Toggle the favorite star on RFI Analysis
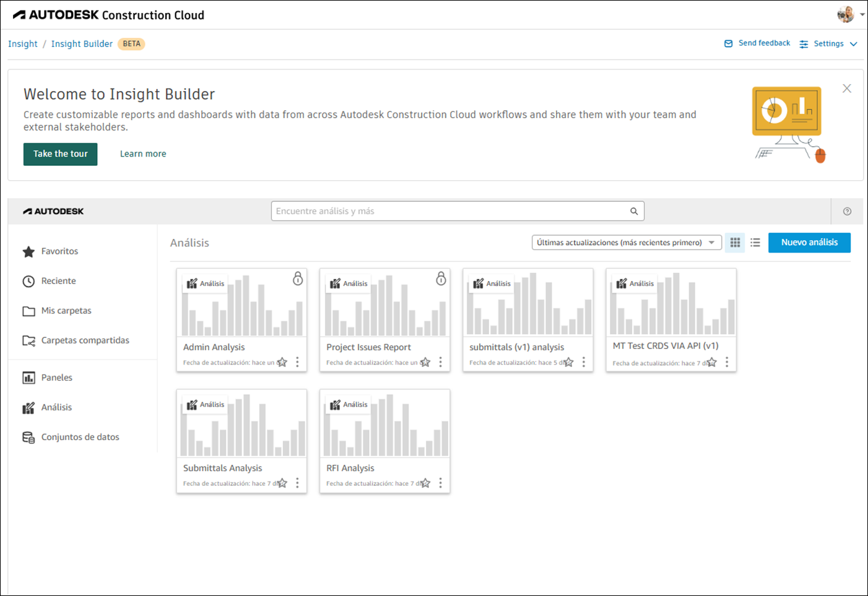Viewport: 868px width, 596px height. (x=425, y=483)
